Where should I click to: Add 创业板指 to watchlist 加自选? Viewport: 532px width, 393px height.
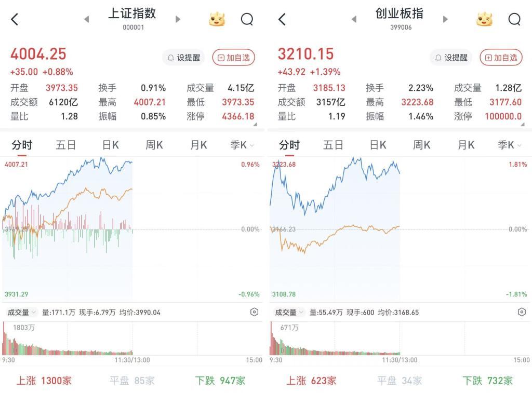coord(501,58)
